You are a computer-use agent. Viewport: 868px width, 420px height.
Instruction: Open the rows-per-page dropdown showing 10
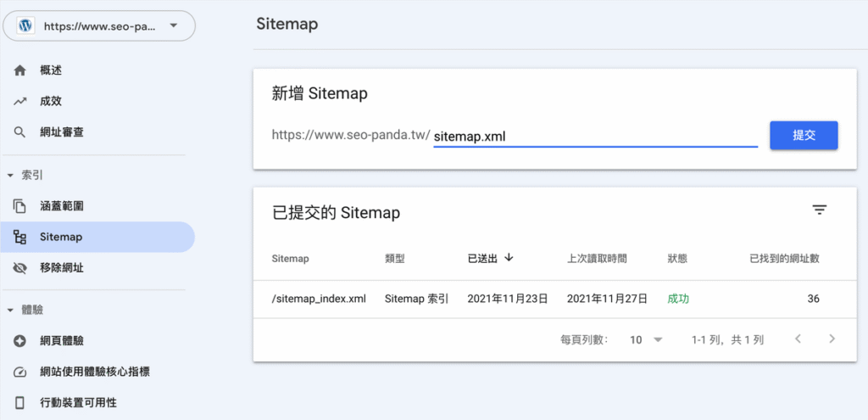(646, 340)
